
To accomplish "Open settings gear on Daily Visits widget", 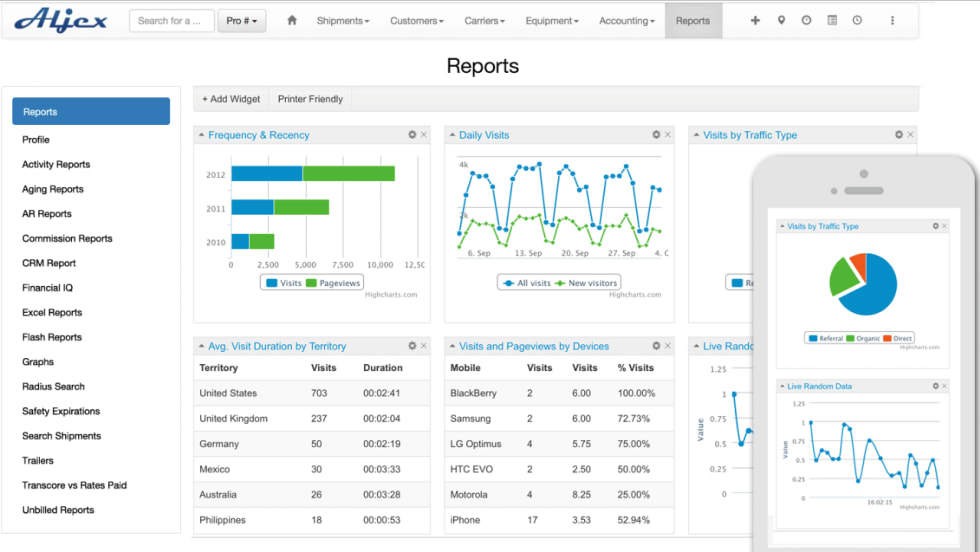I will coord(656,135).
